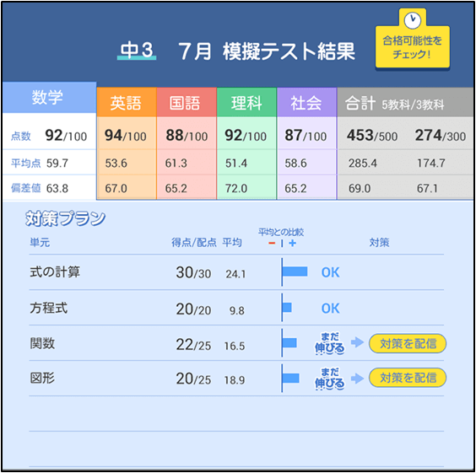Click the 中3 grade label in header
The width and height of the screenshot is (476, 473).
click(x=137, y=50)
